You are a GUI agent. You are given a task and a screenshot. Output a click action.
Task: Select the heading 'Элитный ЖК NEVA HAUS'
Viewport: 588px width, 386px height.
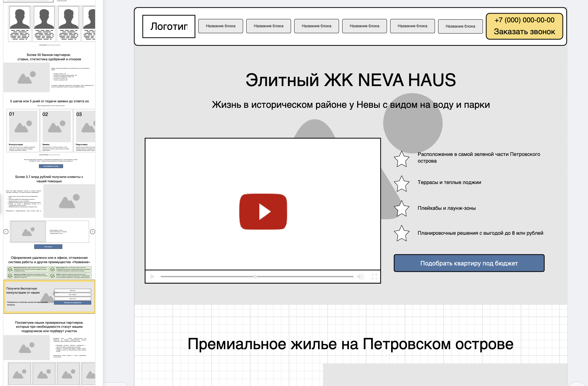pos(351,80)
